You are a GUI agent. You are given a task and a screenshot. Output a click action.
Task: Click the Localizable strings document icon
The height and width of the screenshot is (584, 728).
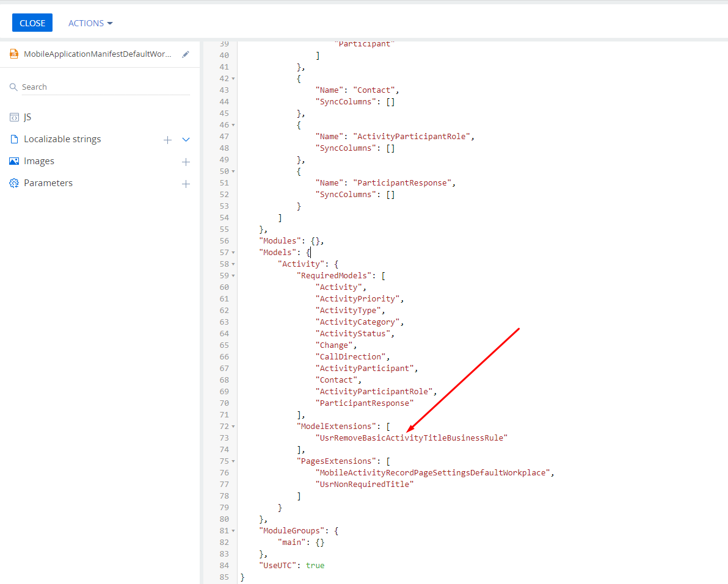coord(14,139)
